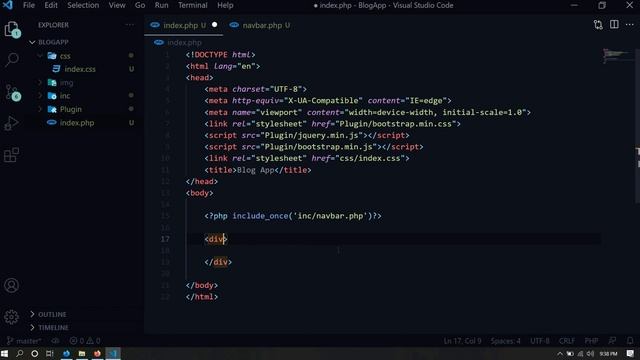
Task: Click the volume icon in system tray
Action: [x=590, y=353]
